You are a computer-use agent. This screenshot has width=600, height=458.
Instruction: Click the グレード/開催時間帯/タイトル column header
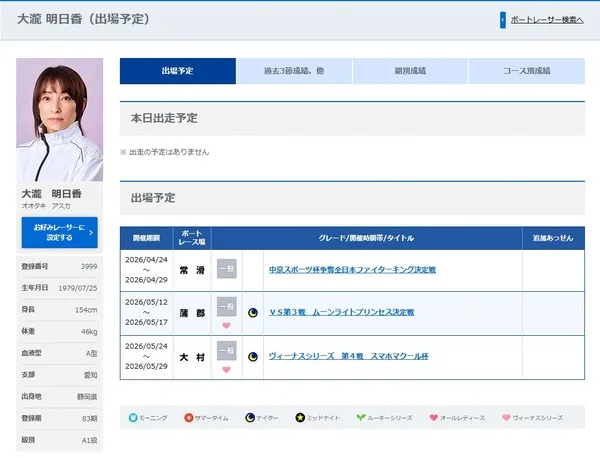coord(367,238)
